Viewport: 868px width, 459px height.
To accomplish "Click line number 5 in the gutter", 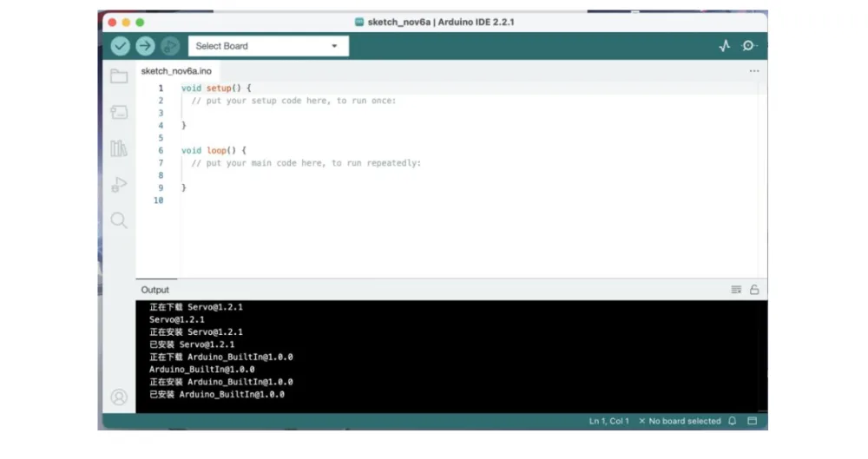I will tap(161, 138).
